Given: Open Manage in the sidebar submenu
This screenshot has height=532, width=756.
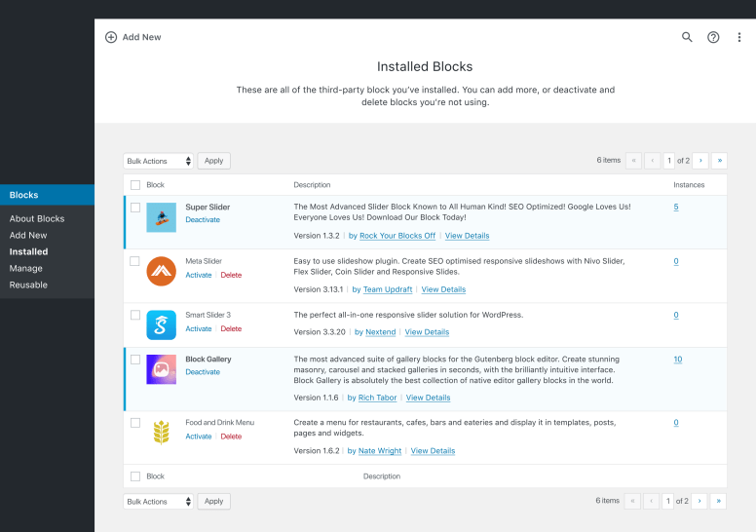Looking at the screenshot, I should [25, 268].
